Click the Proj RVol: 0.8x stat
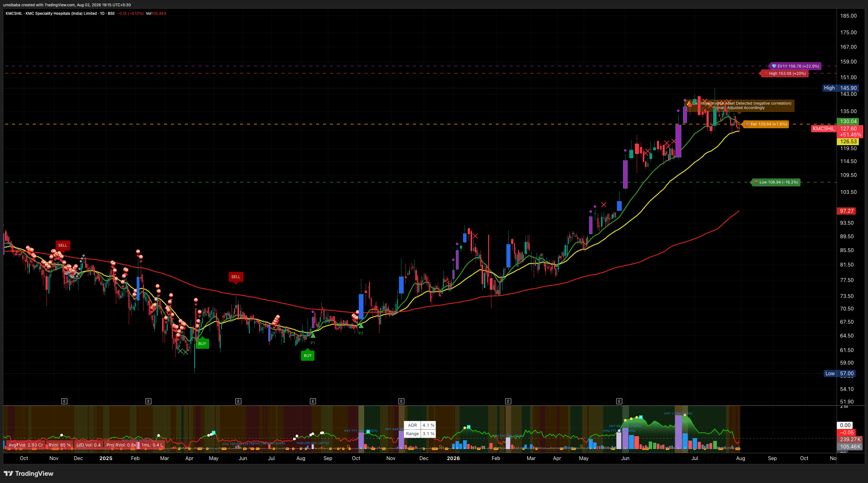The height and width of the screenshot is (483, 868). tap(121, 445)
